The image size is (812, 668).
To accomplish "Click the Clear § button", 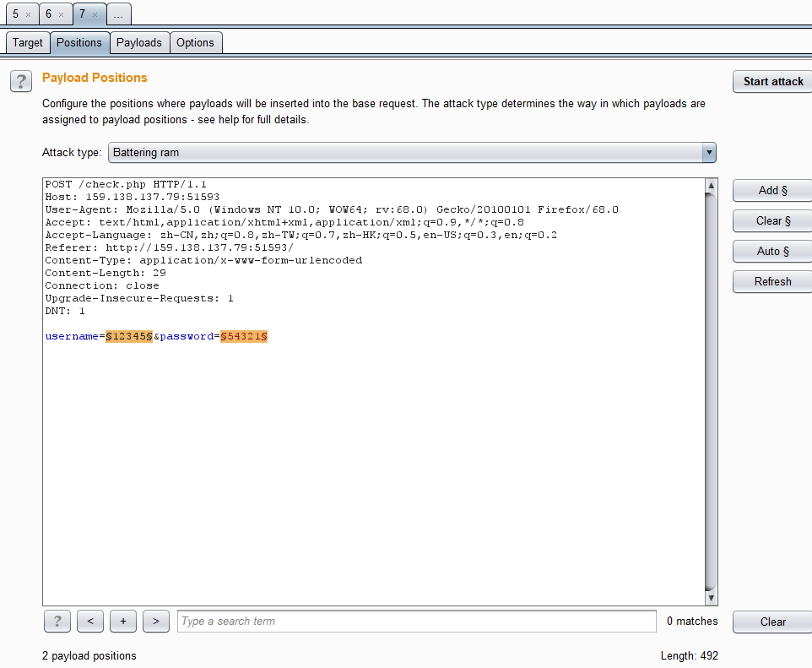I will 771,220.
